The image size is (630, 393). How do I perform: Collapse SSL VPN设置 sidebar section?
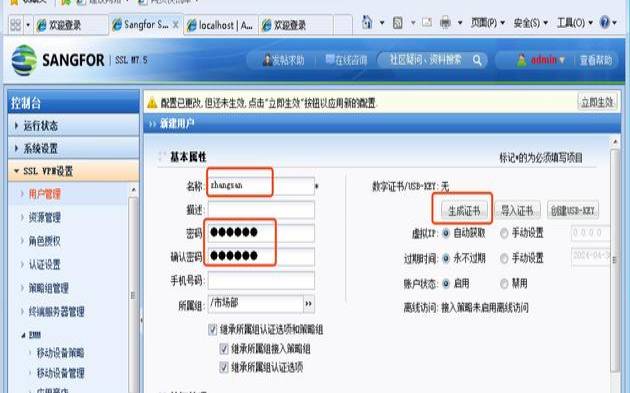74,171
